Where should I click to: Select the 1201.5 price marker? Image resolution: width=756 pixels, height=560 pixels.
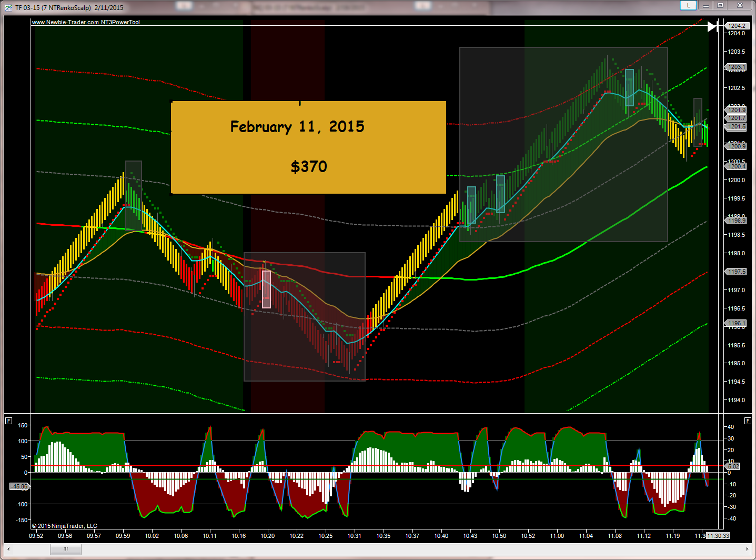point(735,126)
